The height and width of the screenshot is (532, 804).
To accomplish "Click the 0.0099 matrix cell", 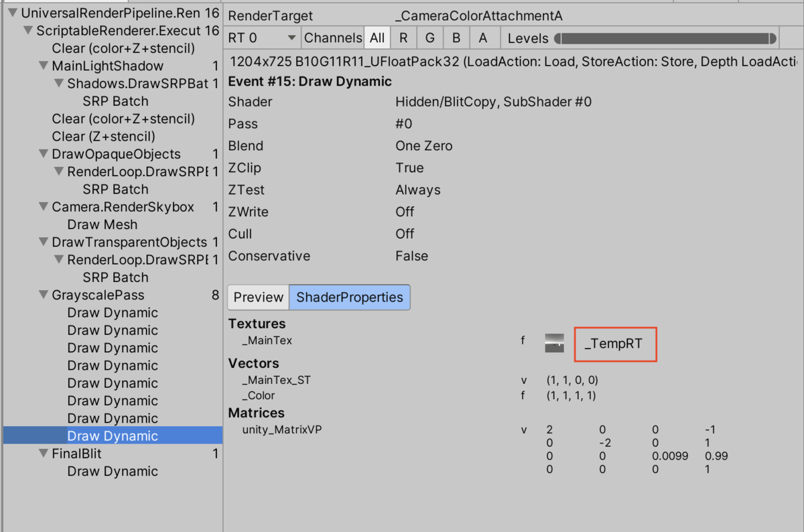I will pyautogui.click(x=670, y=456).
